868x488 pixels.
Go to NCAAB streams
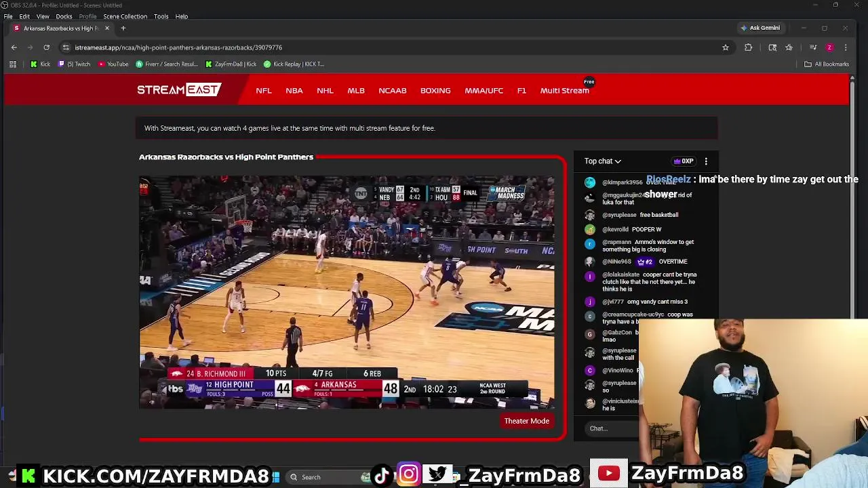click(393, 90)
